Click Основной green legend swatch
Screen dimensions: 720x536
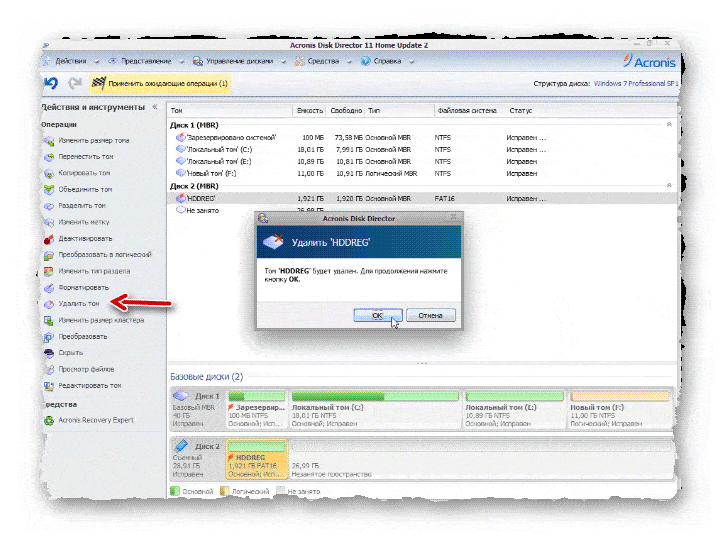tap(175, 491)
